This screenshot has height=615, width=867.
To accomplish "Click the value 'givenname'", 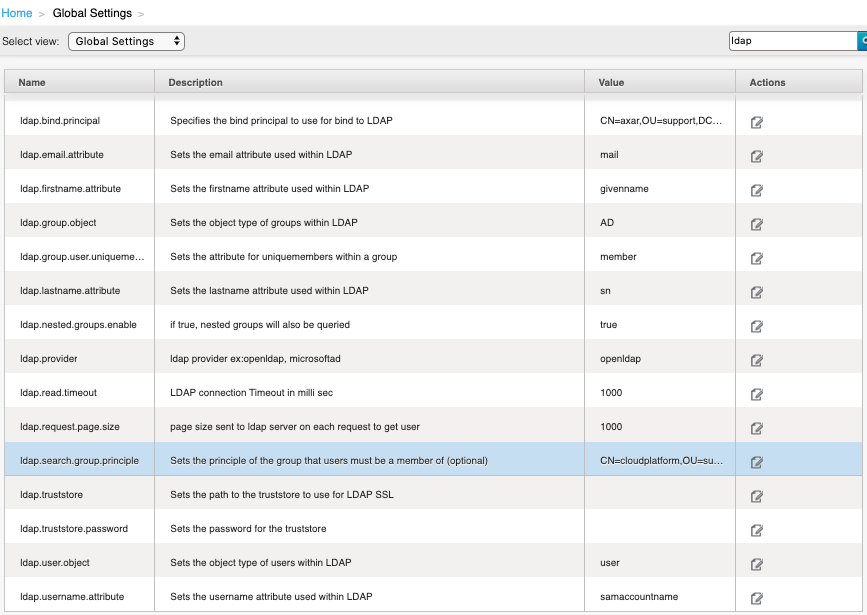I will point(624,189).
